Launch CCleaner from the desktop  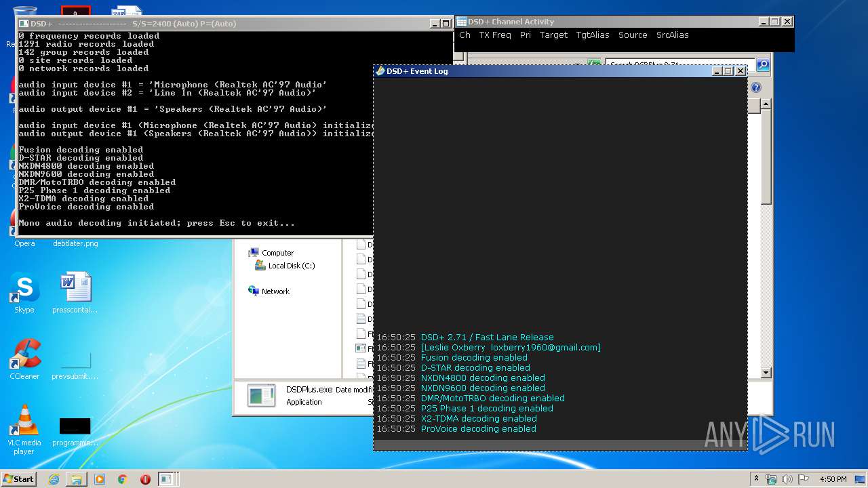tap(24, 359)
